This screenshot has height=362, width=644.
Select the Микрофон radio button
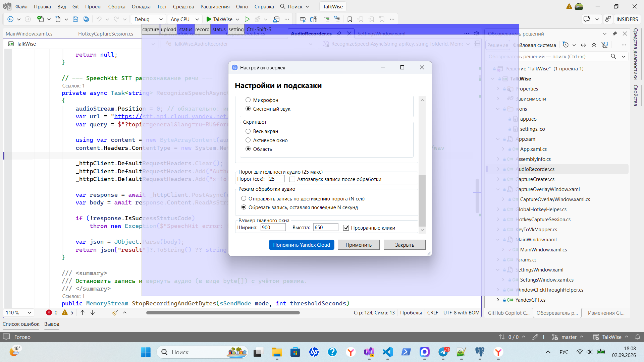click(248, 100)
